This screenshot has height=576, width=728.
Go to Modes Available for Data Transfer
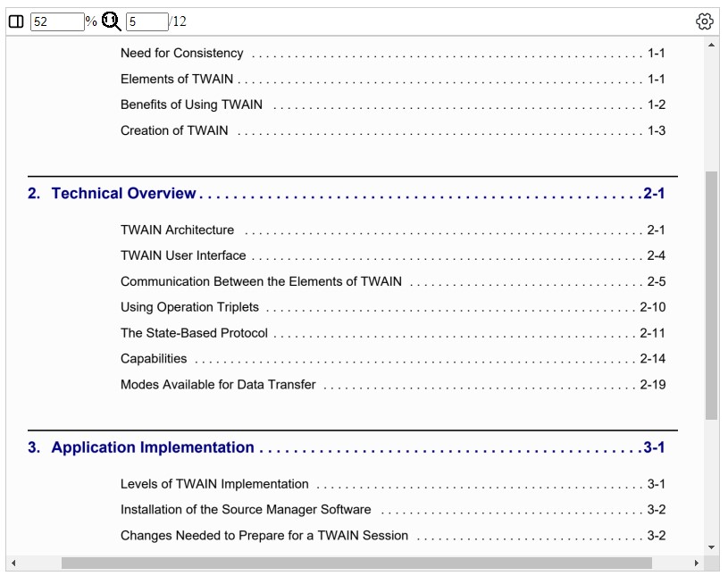click(218, 386)
